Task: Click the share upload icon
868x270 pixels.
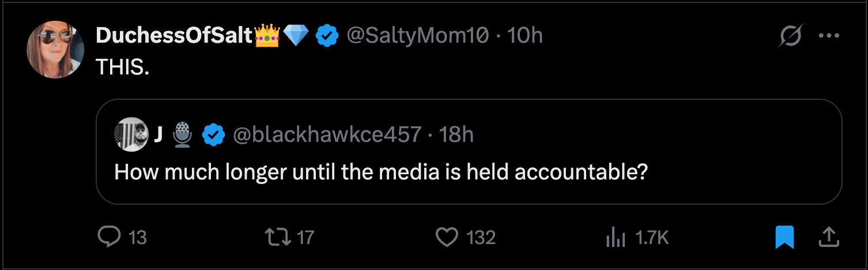Action: (827, 237)
